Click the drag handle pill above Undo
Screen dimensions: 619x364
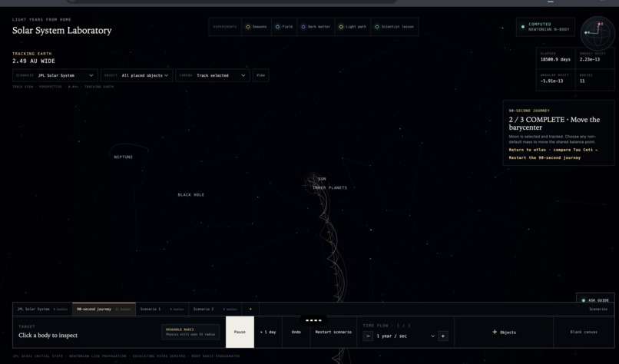313,320
